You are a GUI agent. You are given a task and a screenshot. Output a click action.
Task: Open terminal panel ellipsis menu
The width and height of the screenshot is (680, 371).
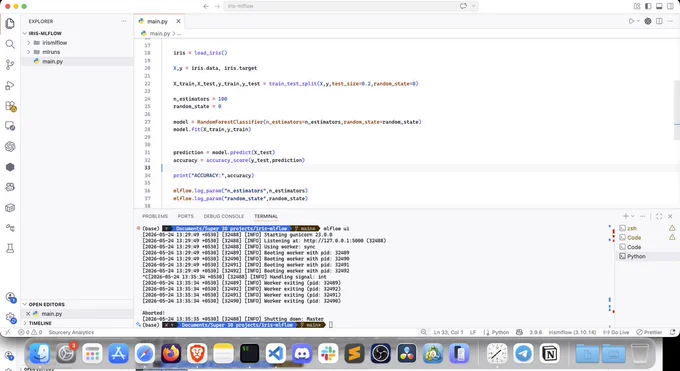(x=643, y=216)
